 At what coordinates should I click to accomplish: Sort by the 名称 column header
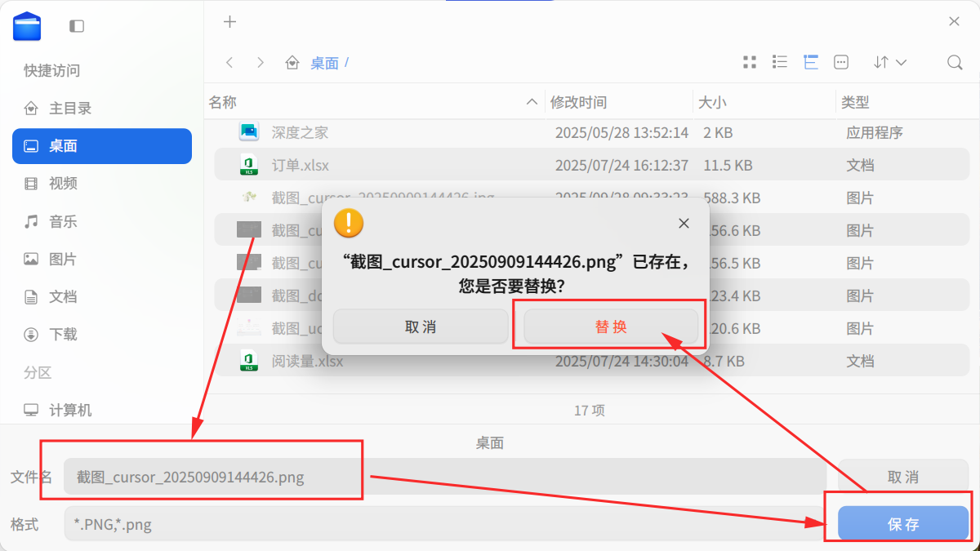click(x=374, y=102)
